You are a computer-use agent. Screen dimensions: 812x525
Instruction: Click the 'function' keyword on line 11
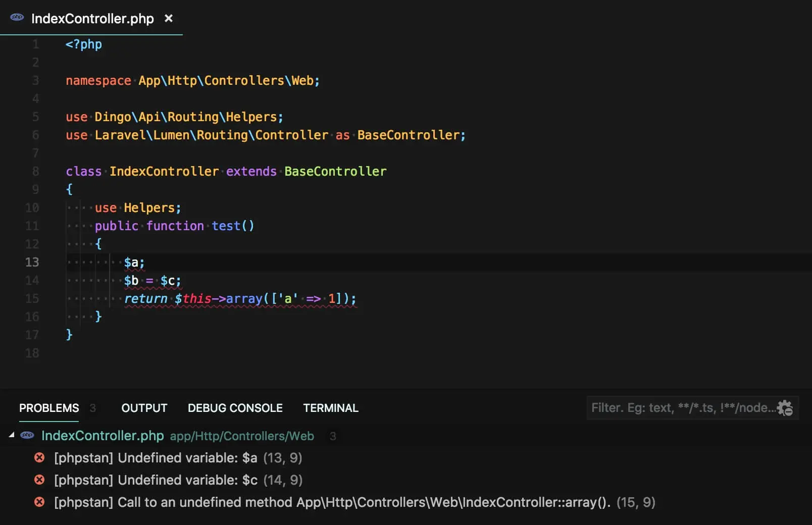pos(175,226)
